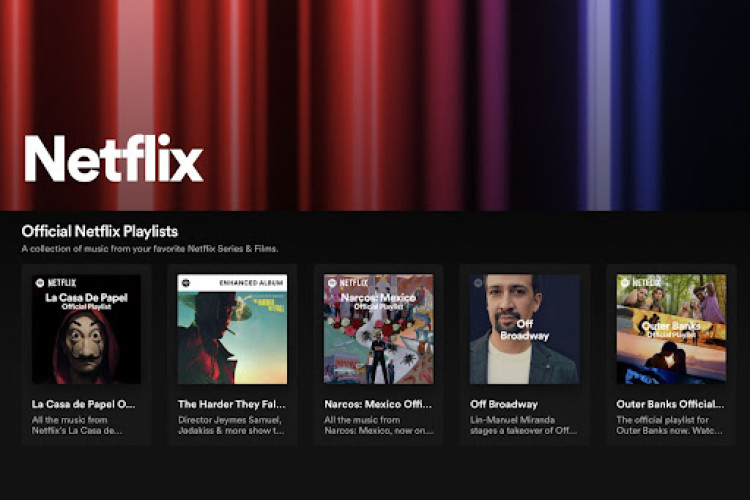Click the Spotify logo on The Harder They Fall cover

pyautogui.click(x=185, y=283)
